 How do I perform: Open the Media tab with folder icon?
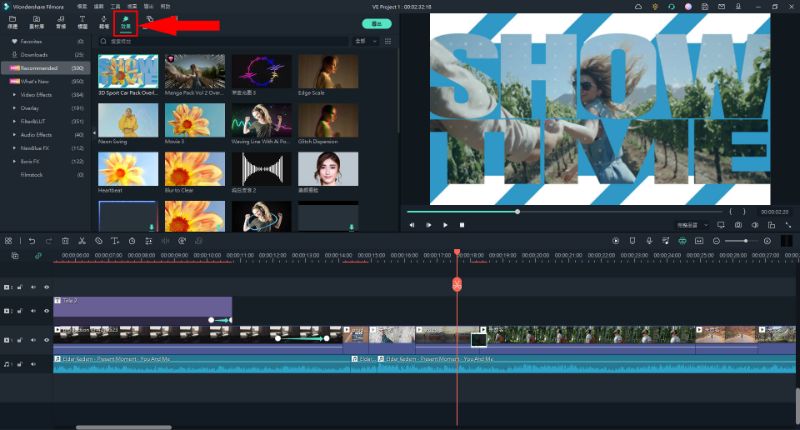tap(13, 22)
